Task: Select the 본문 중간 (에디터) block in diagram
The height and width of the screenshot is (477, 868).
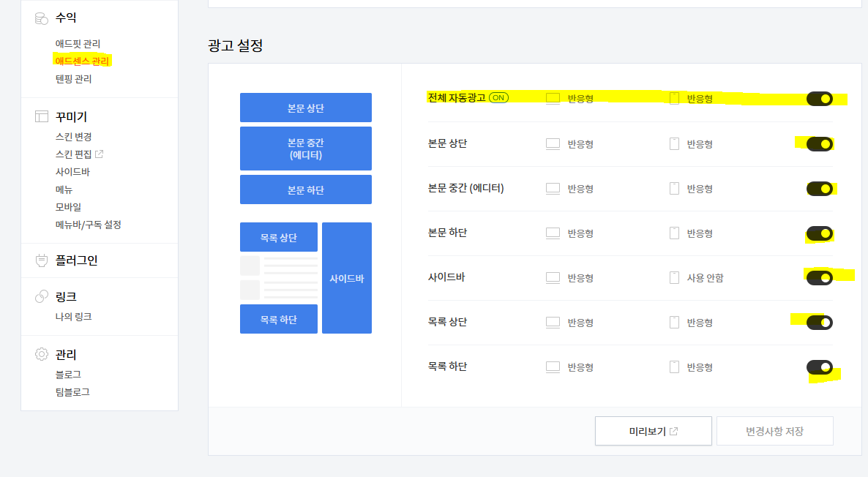Action: (x=306, y=149)
